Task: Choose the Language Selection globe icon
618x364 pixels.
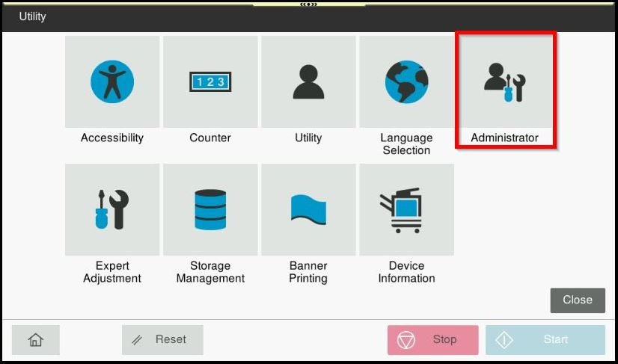Action: point(406,81)
